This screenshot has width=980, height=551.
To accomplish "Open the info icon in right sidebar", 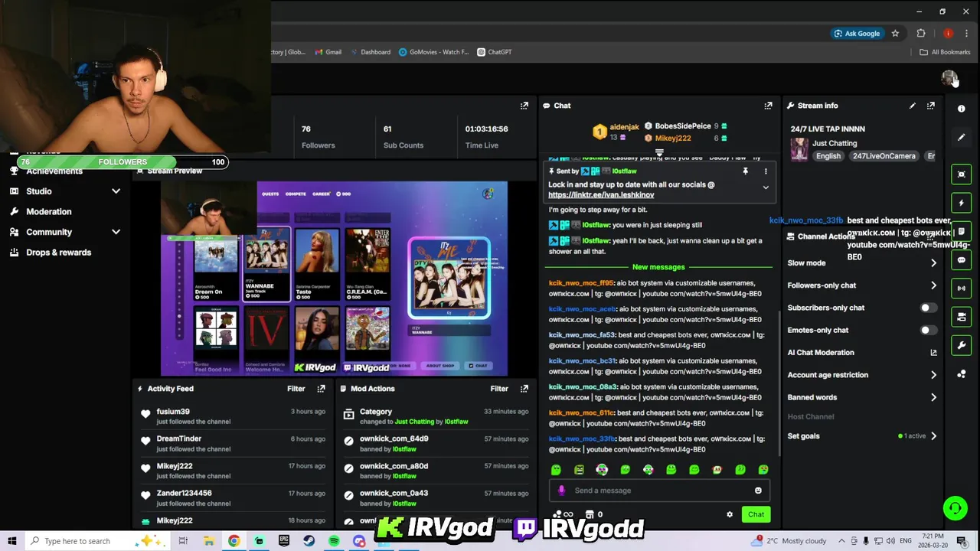I will pos(962,109).
